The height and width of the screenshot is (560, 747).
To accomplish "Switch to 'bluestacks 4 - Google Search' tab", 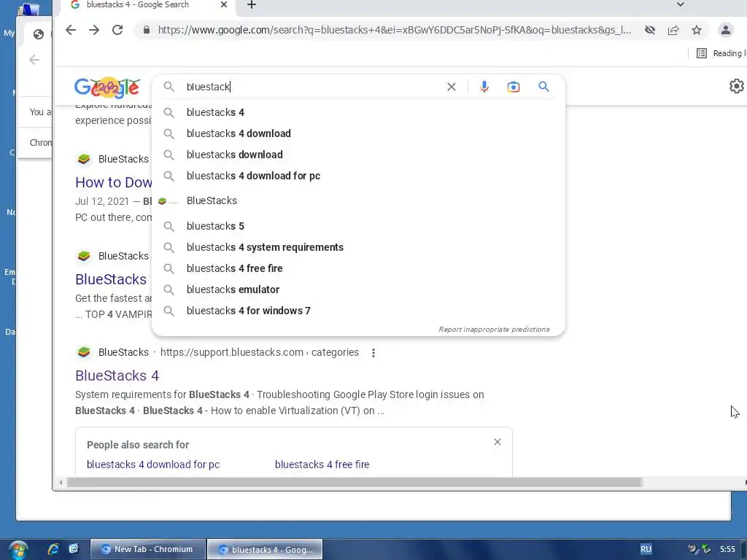I will click(138, 5).
